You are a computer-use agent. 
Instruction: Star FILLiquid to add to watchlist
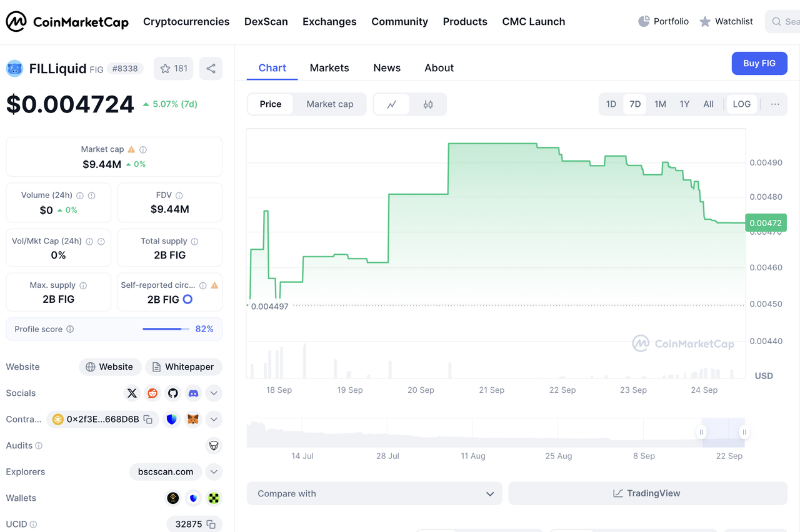(x=174, y=69)
